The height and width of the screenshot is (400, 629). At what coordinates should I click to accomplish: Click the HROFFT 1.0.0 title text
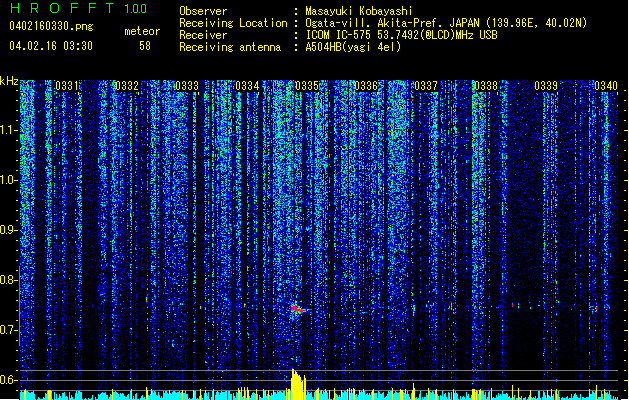[78, 8]
